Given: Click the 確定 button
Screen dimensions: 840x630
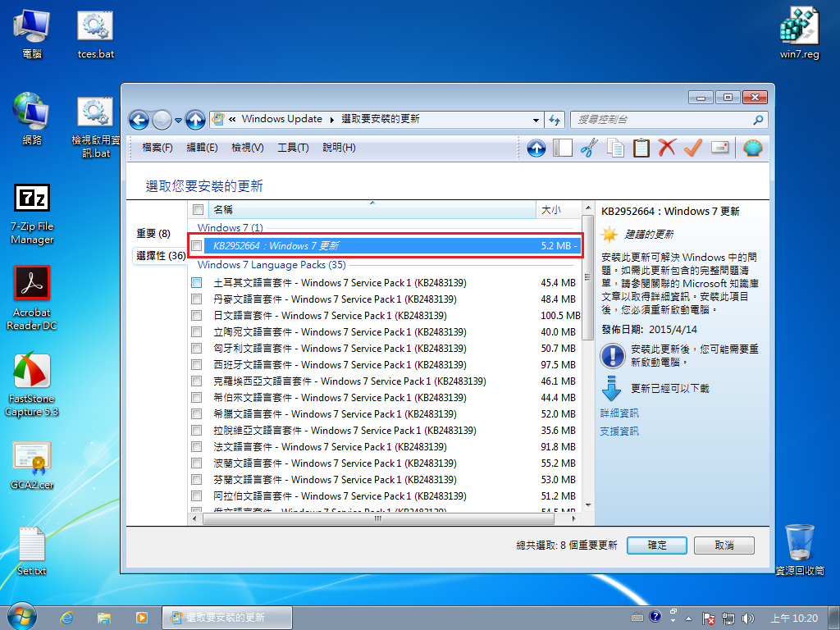Looking at the screenshot, I should [x=657, y=546].
